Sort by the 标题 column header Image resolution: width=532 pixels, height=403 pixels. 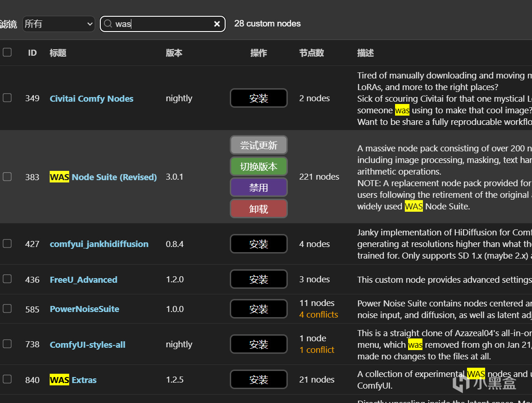coord(58,53)
